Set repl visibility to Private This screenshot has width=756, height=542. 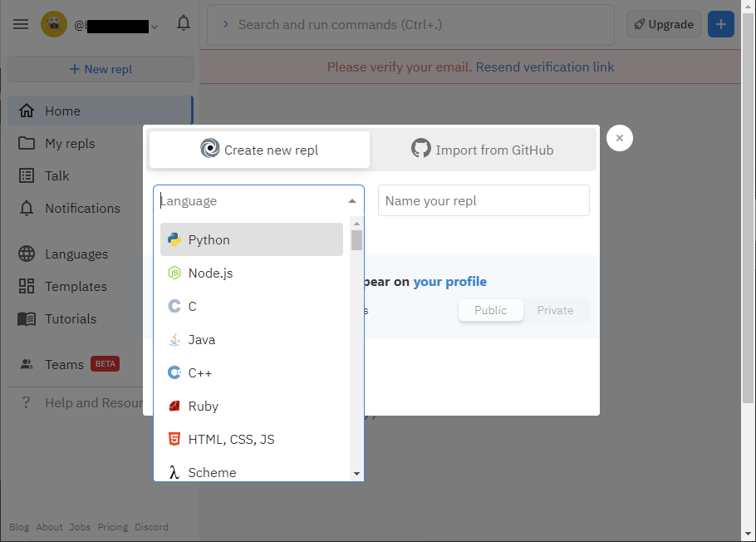555,310
